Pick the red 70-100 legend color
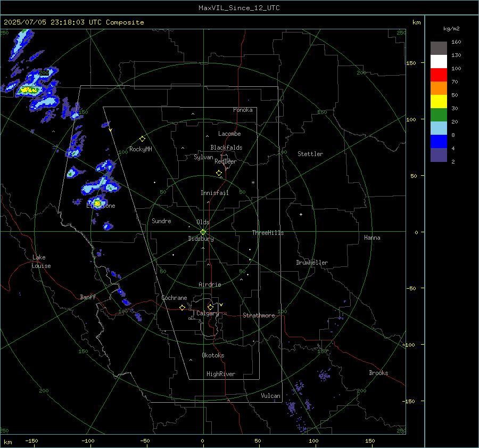The height and width of the screenshot is (448, 479). click(439, 75)
